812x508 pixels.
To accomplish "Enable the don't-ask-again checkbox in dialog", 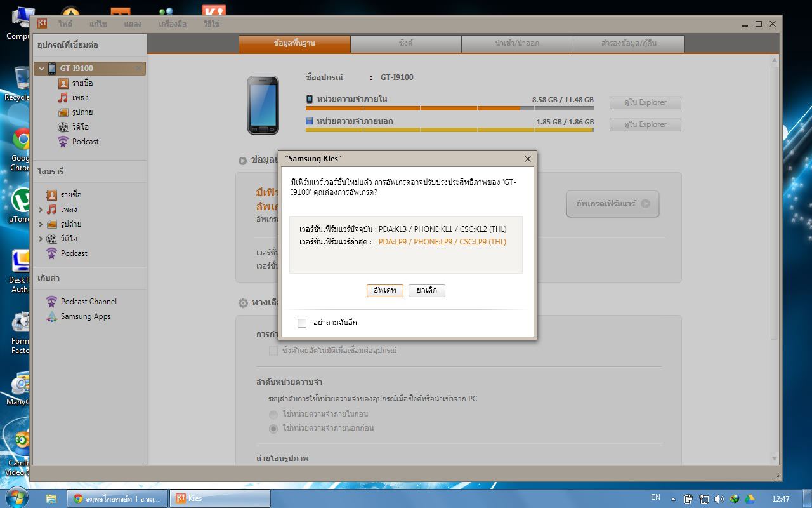I will pyautogui.click(x=302, y=323).
